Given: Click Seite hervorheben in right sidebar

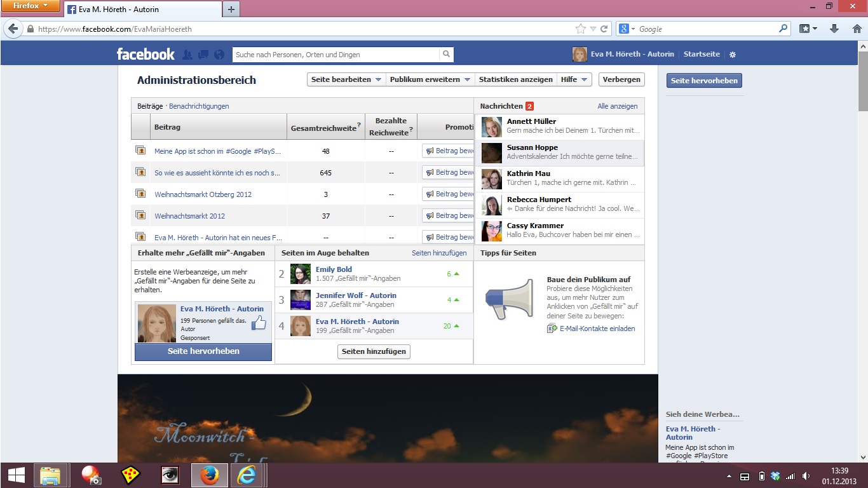Looking at the screenshot, I should point(704,81).
